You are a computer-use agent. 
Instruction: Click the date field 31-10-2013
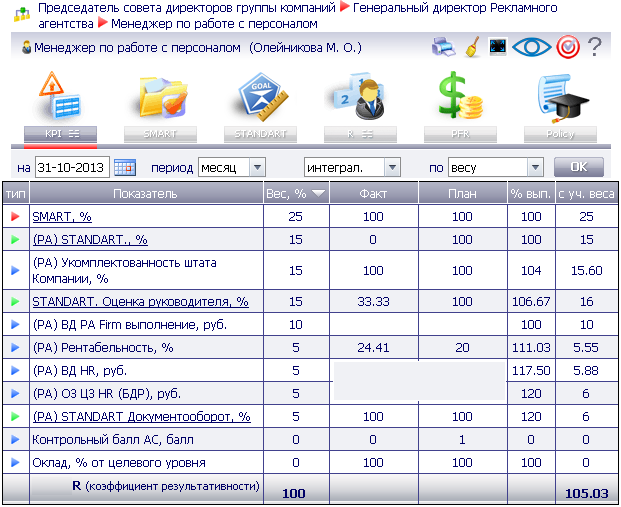pos(72,168)
